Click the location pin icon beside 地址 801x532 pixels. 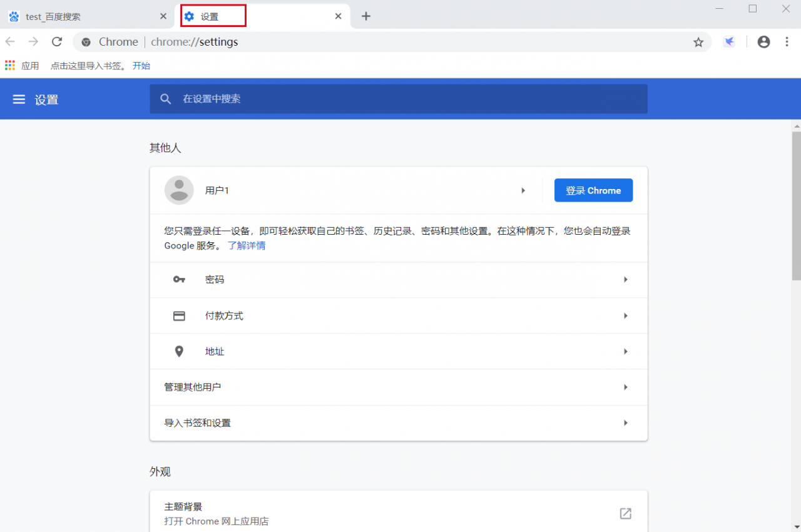(x=179, y=352)
